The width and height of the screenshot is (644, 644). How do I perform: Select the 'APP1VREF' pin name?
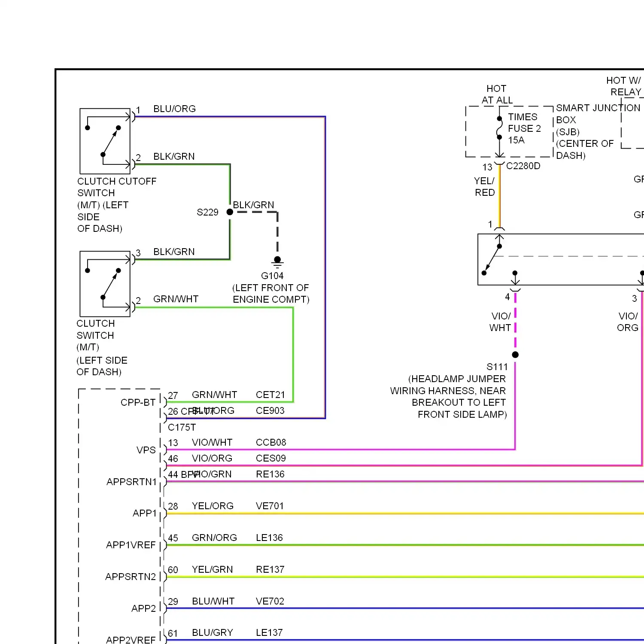pyautogui.click(x=131, y=545)
